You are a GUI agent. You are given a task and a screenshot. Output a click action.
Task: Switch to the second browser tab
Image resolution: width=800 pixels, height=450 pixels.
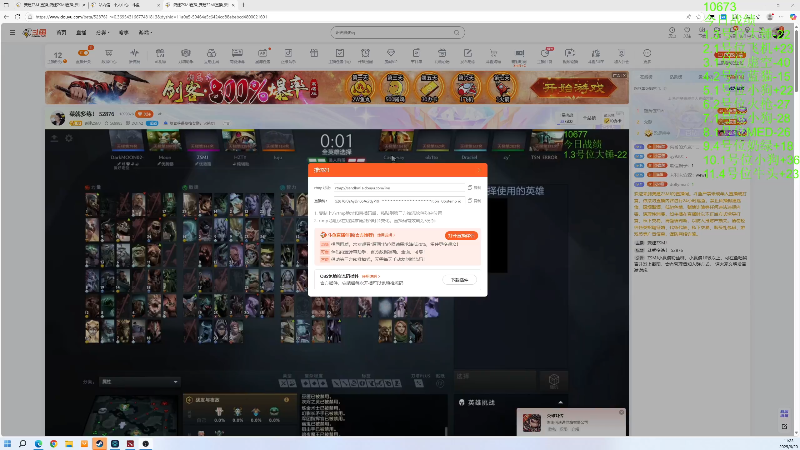[126, 5]
